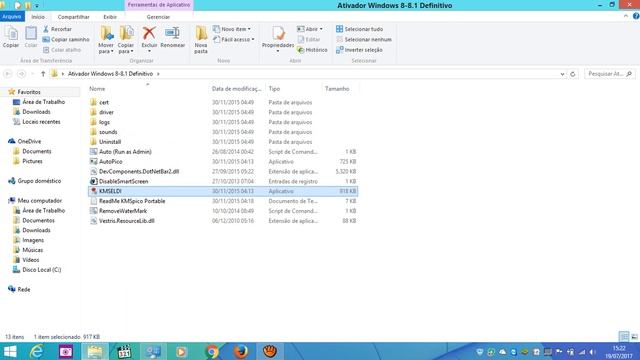Click Recortar scissors button
640x360 pixels.
(58, 29)
